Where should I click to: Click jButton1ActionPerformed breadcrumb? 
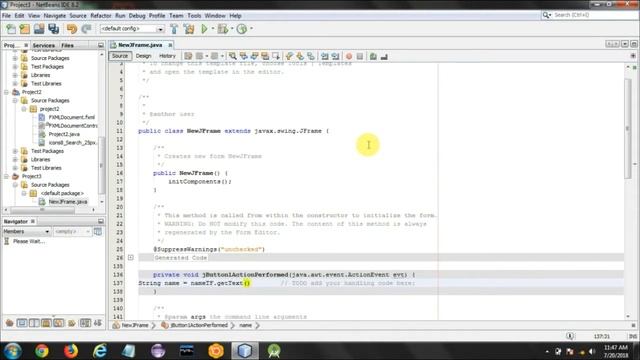pos(195,325)
